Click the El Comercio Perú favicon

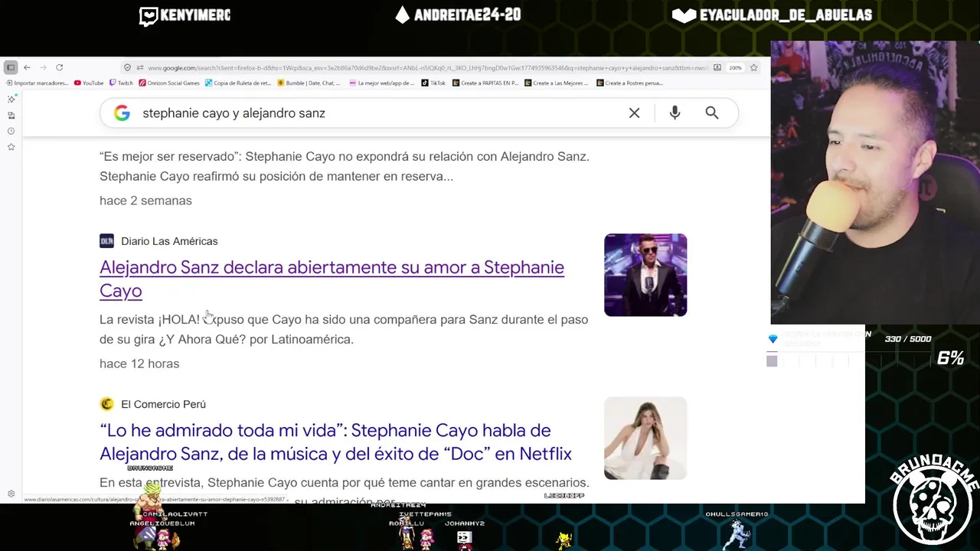(x=106, y=404)
